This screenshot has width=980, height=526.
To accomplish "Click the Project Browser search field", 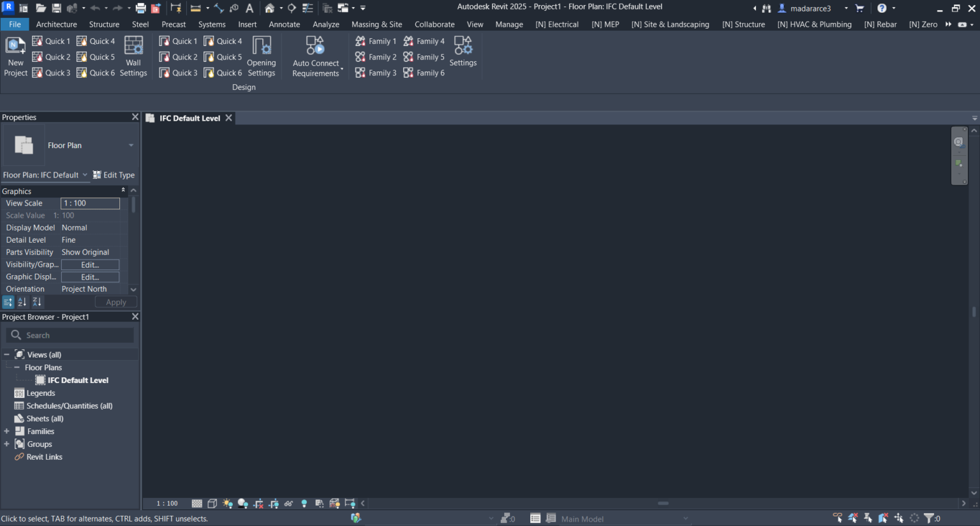I will 70,335.
